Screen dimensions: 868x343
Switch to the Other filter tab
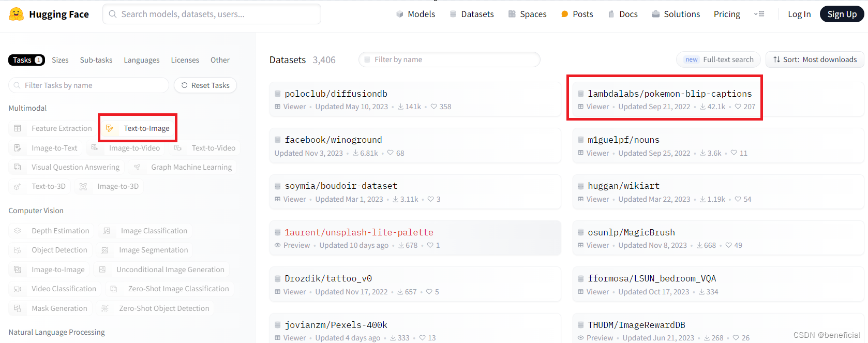coord(220,60)
